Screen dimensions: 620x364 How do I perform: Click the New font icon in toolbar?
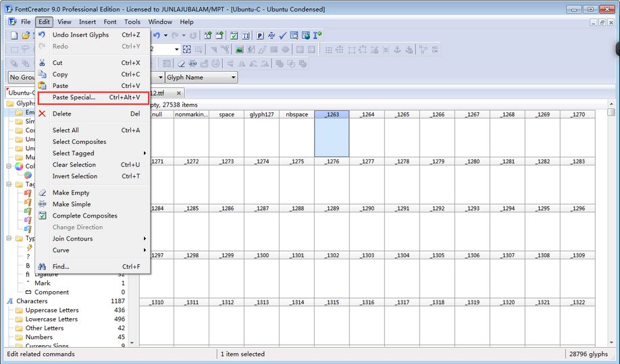pos(14,35)
